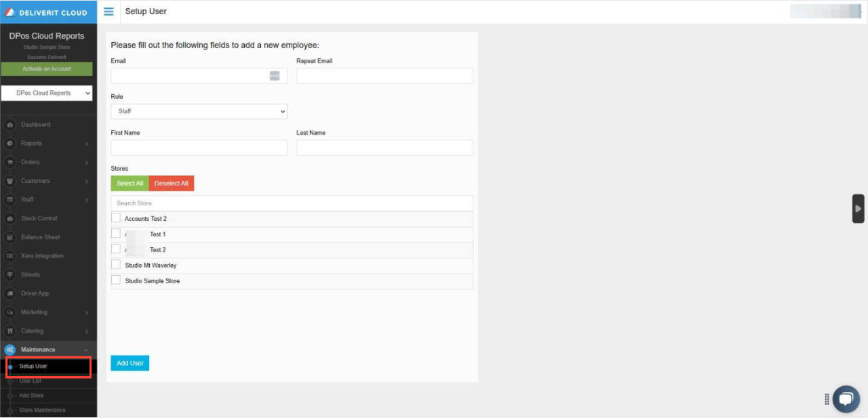Screen dimensions: 868x418
Task: Click the password manager icon in Email field
Action: pos(275,76)
